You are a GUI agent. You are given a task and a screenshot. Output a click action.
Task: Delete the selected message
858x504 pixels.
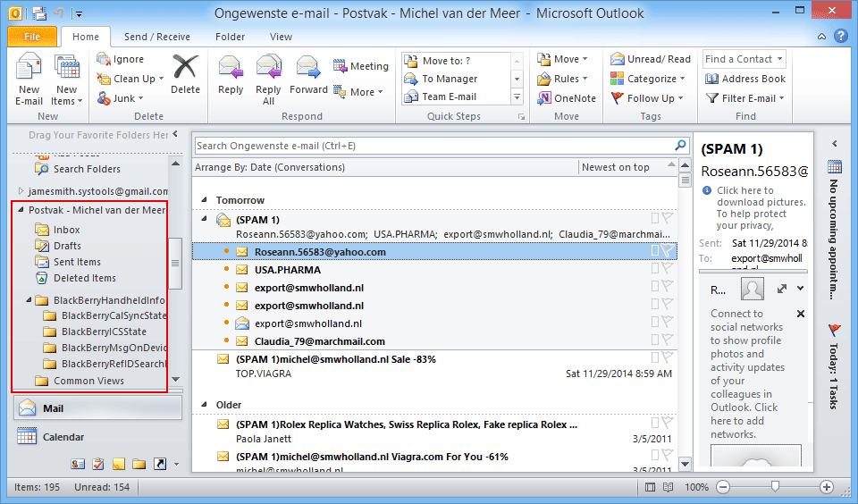[x=185, y=74]
